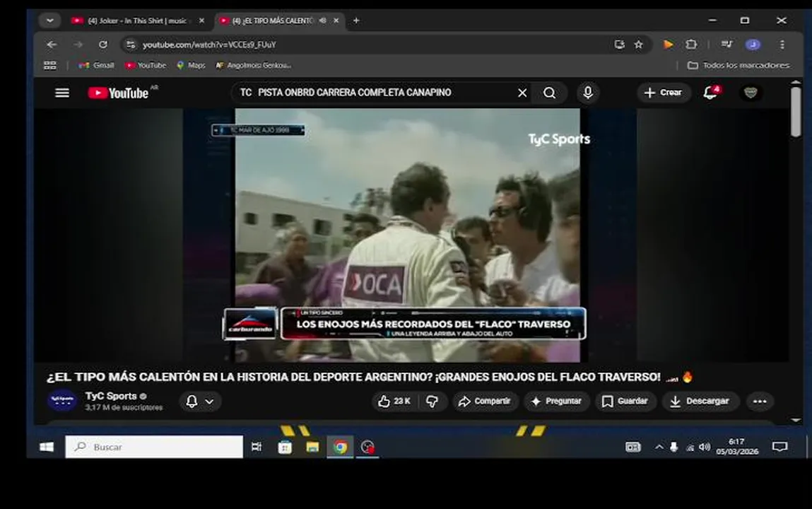
Task: Open a new browser tab
Action: point(356,21)
